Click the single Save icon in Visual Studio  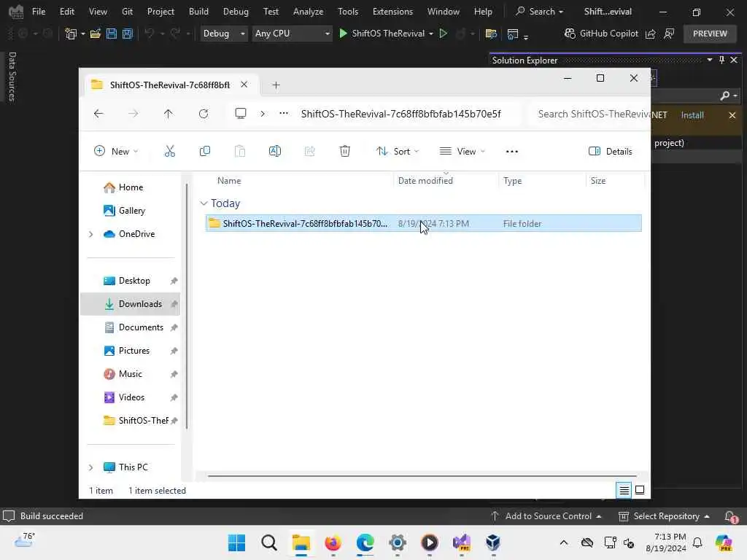(112, 34)
